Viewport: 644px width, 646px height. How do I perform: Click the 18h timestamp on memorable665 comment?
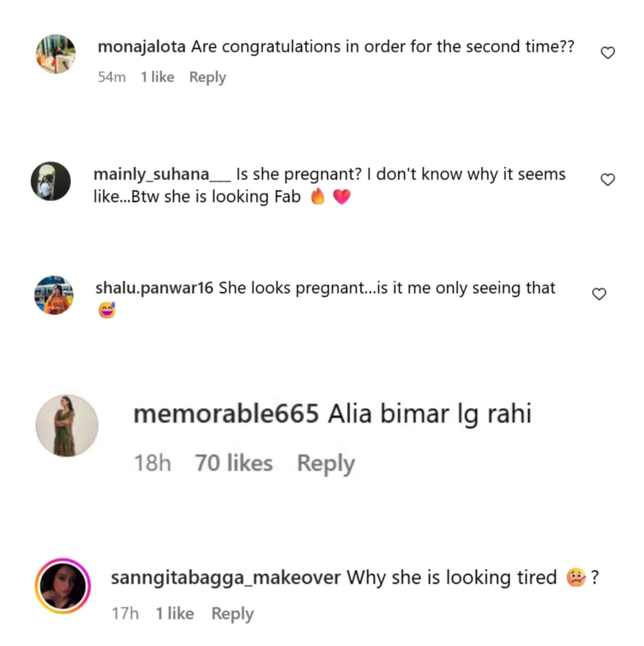tap(153, 463)
